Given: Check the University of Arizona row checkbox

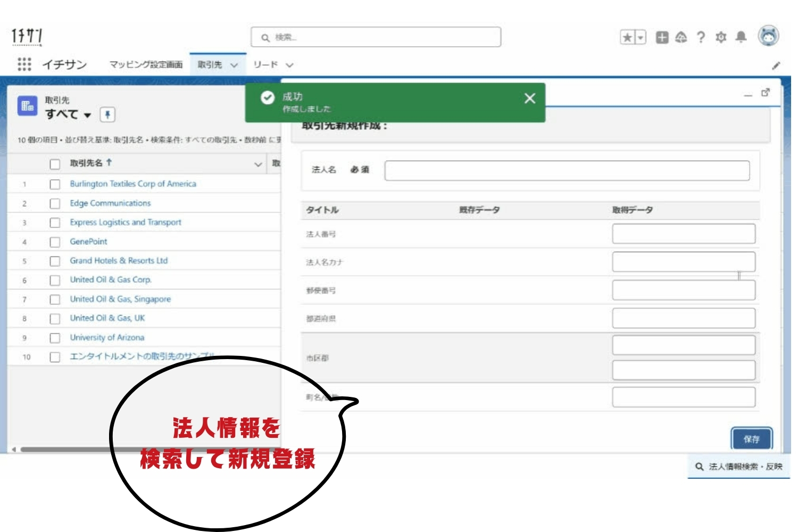Looking at the screenshot, I should click(x=55, y=338).
